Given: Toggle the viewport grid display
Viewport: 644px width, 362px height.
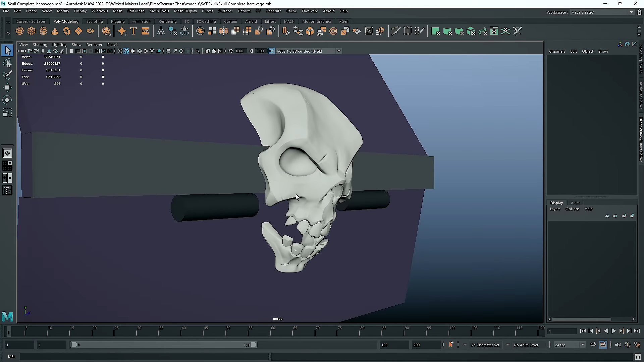Looking at the screenshot, I should click(71, 51).
